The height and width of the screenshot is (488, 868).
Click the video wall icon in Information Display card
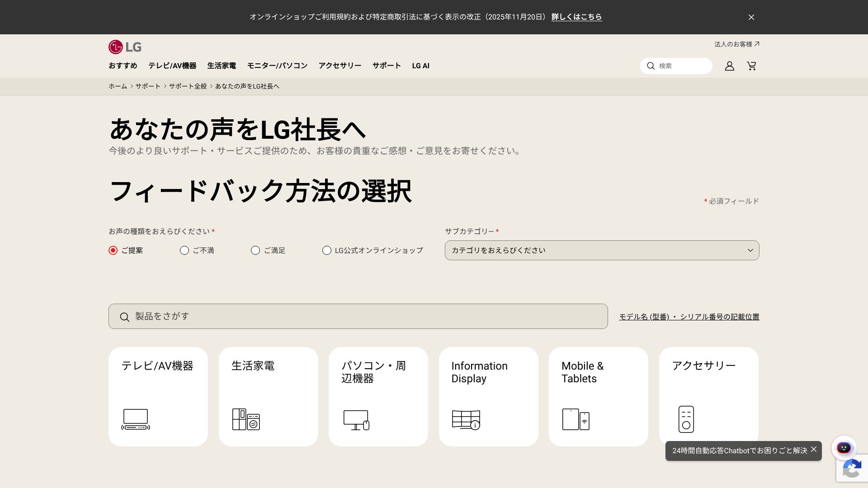(x=466, y=420)
